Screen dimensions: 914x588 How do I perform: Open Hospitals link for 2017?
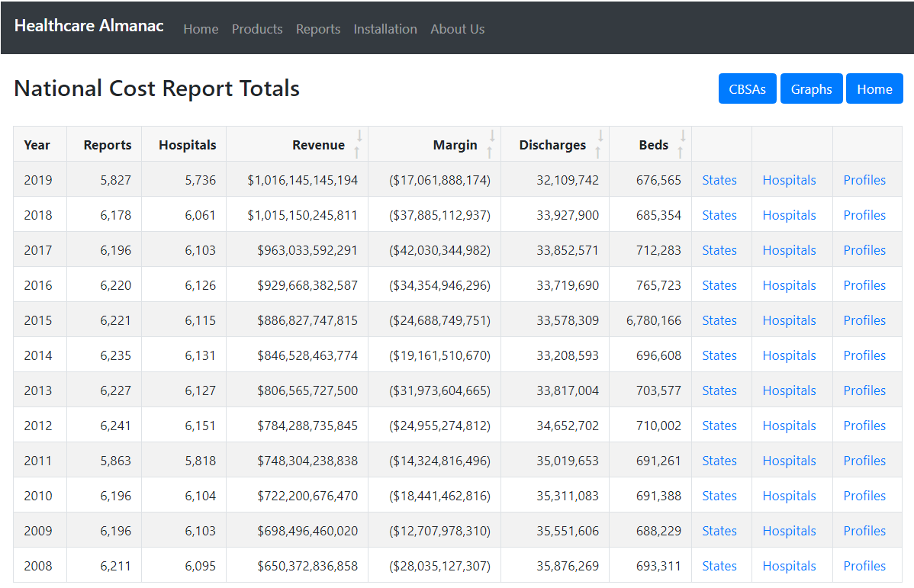(x=789, y=250)
